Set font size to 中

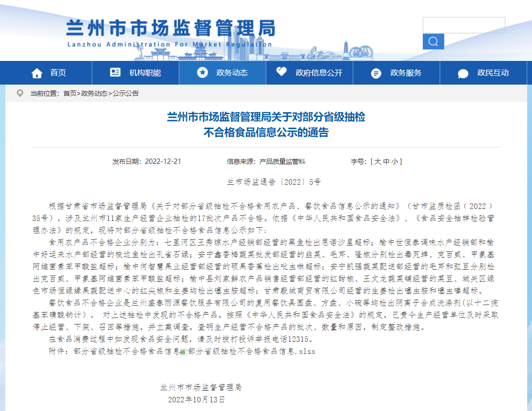386,161
